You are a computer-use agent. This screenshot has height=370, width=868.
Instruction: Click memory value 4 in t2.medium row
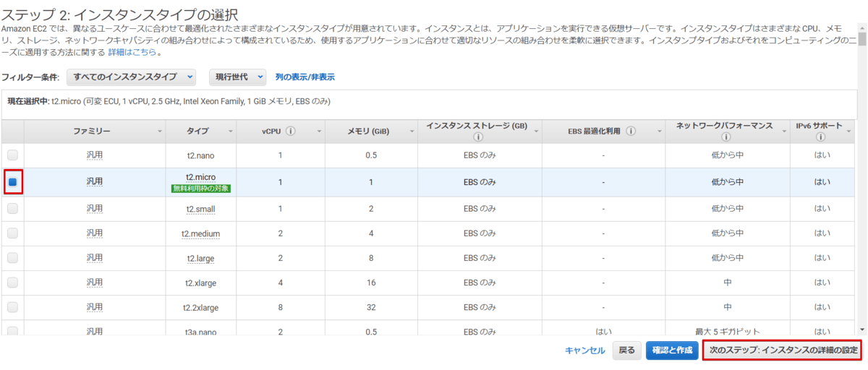click(371, 233)
